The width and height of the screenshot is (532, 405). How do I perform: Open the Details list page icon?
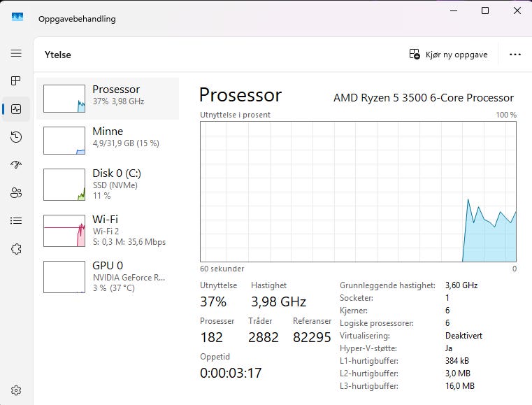coord(16,220)
